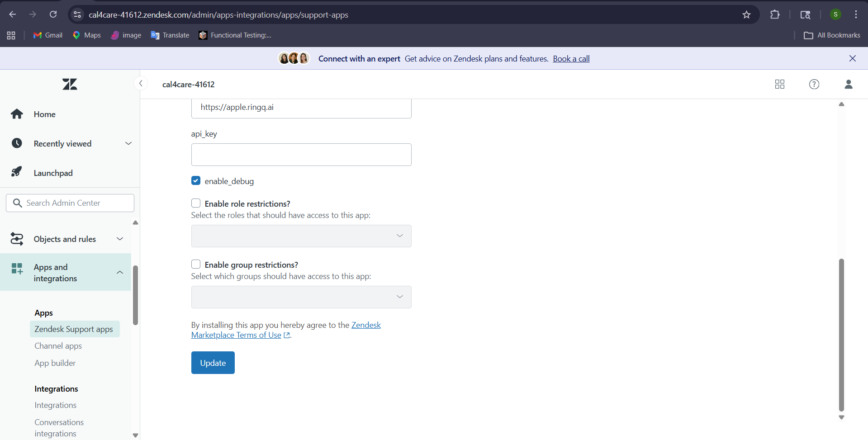
Task: Bookmark this page with the star icon
Action: tap(746, 14)
